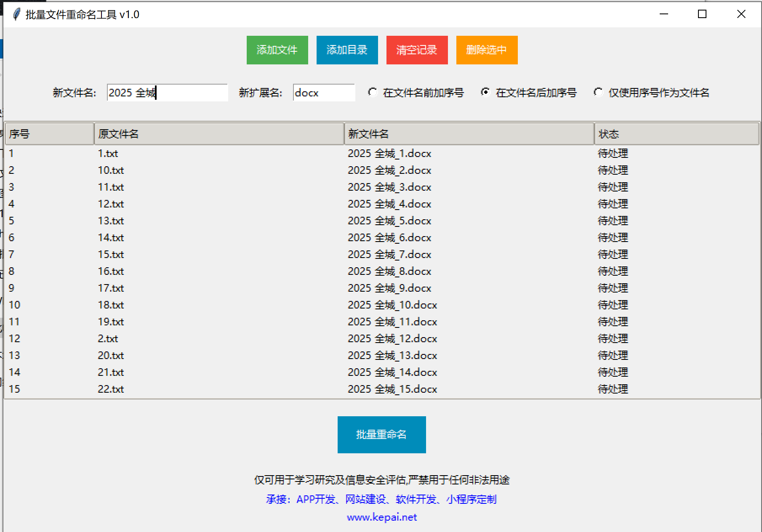Click the 删除选中 button to delete selected
762x532 pixels.
pos(486,50)
